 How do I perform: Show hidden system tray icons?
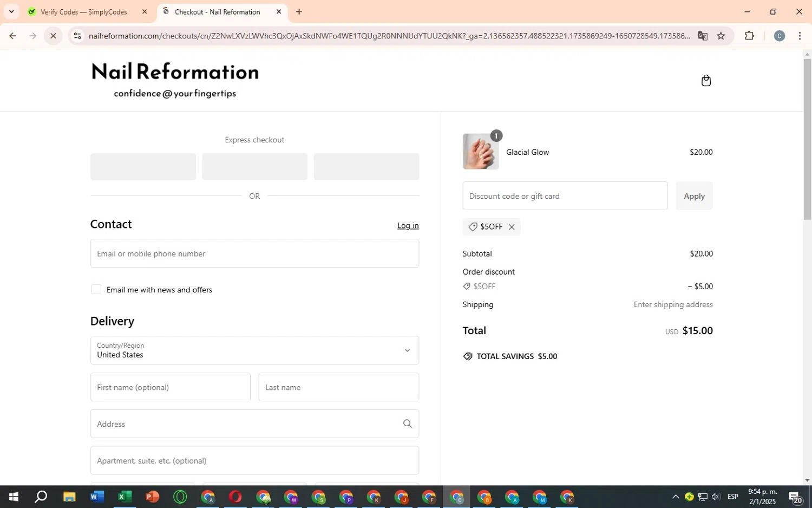coord(675,497)
